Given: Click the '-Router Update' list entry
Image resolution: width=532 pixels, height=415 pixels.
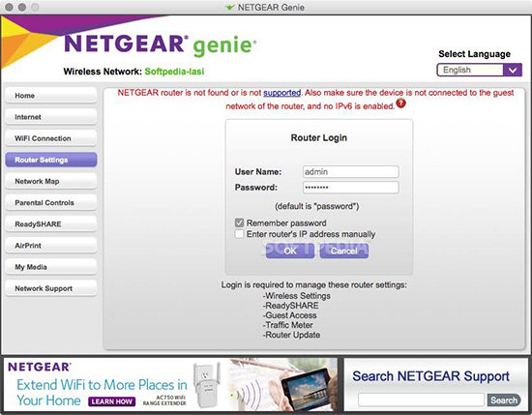Looking at the screenshot, I should (x=291, y=335).
